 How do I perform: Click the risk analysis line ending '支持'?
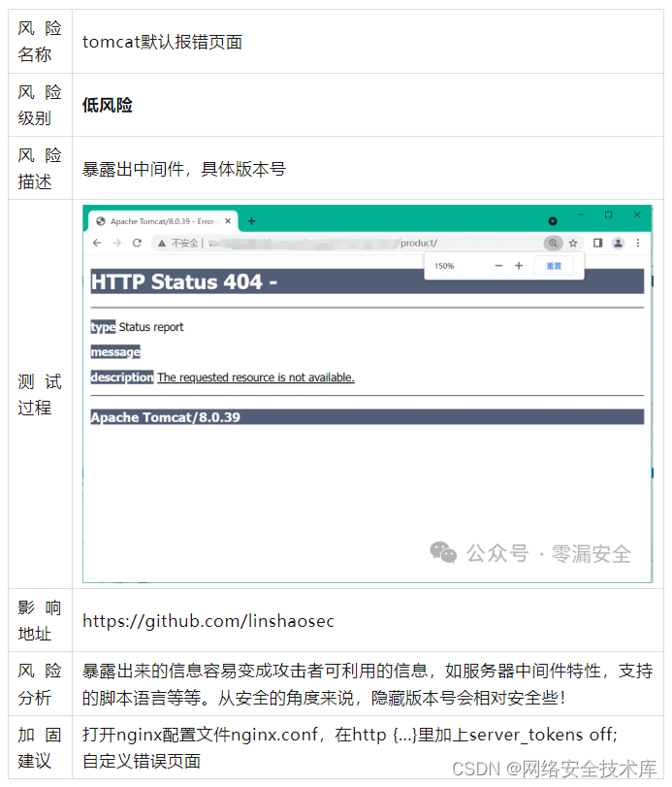point(368,672)
